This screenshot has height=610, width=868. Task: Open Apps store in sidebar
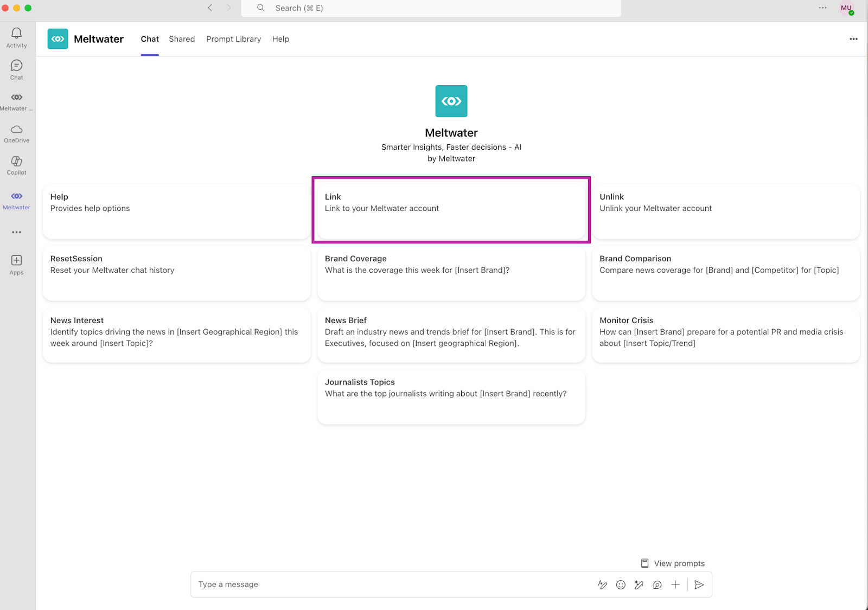pyautogui.click(x=17, y=265)
